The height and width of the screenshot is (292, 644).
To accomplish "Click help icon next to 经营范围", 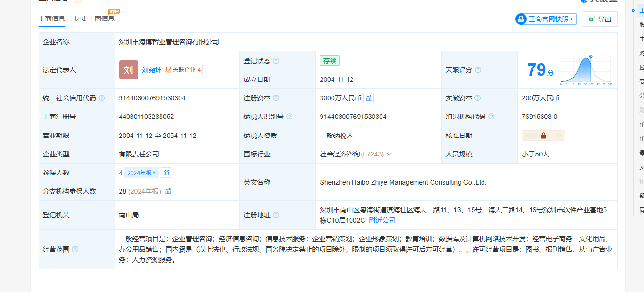I will pos(75,249).
